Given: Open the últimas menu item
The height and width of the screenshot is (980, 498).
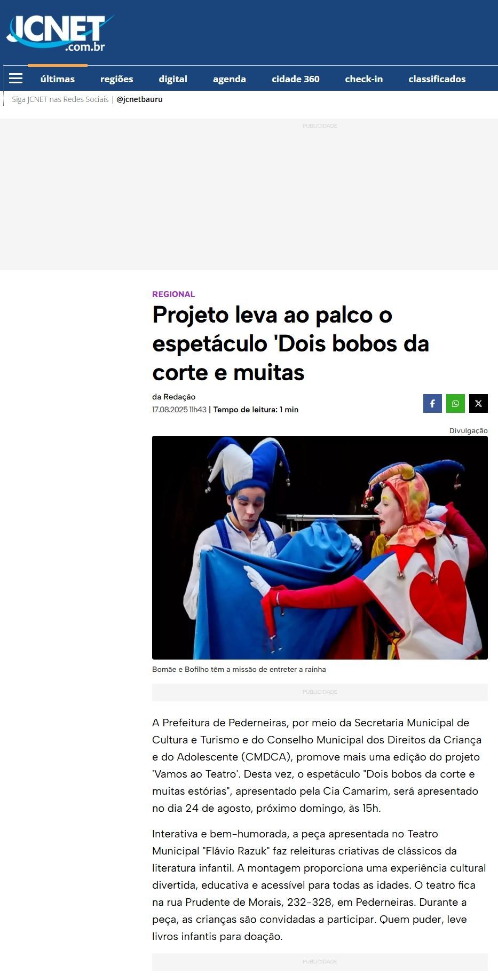Looking at the screenshot, I should [58, 79].
